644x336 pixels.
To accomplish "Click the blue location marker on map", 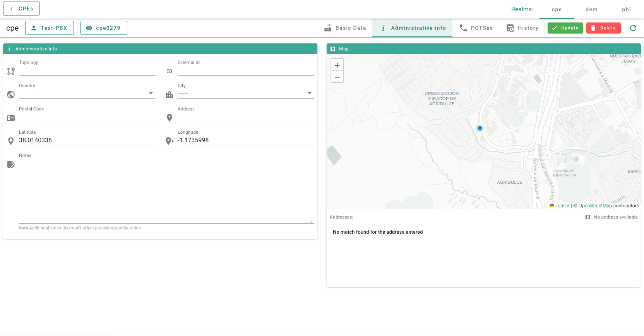I will coord(480,128).
